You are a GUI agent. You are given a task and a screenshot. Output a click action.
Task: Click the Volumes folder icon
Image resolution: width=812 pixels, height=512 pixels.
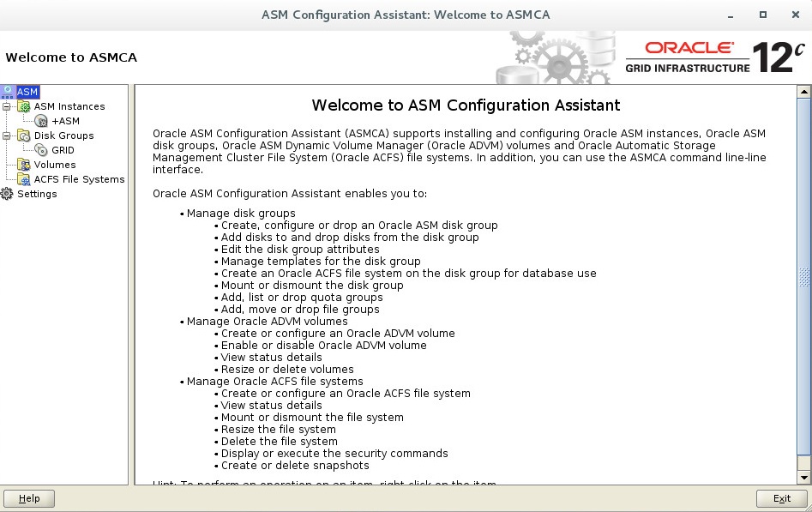(24, 165)
